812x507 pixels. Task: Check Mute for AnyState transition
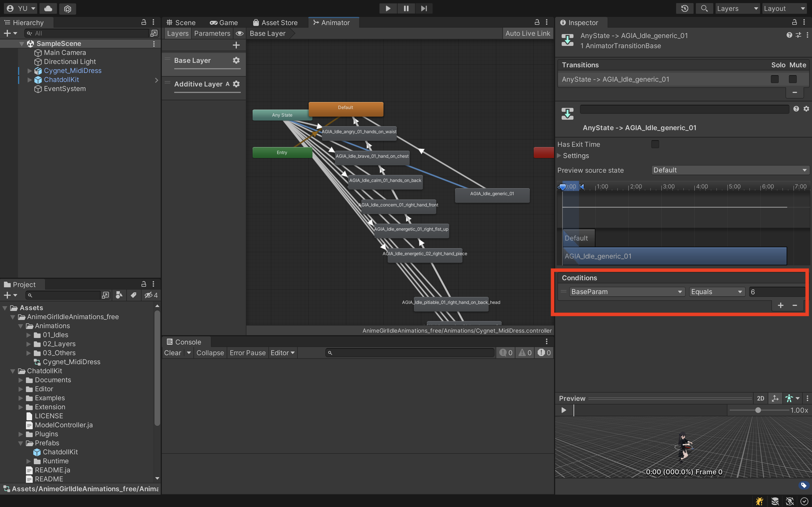pos(793,79)
